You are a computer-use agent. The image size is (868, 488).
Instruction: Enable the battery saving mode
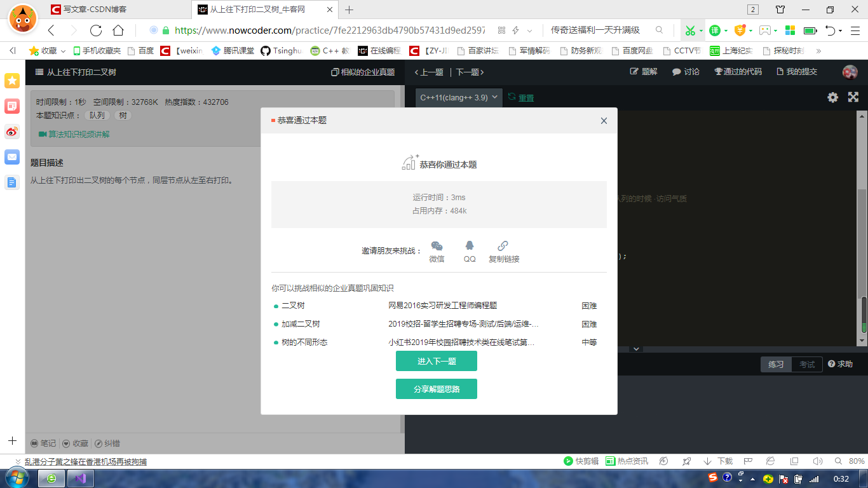point(809,30)
